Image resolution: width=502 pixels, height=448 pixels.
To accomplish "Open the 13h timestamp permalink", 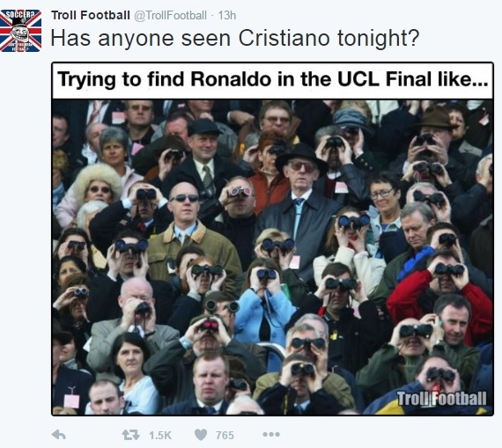I will click(226, 15).
